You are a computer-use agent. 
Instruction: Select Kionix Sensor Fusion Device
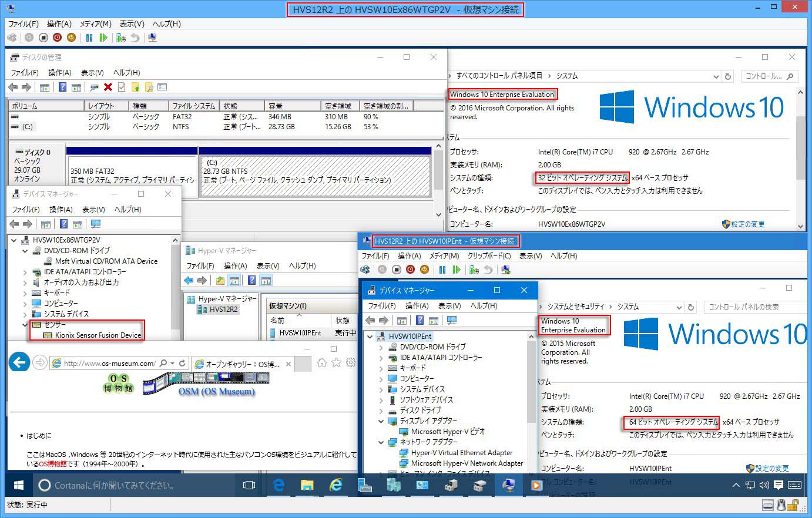coord(98,335)
